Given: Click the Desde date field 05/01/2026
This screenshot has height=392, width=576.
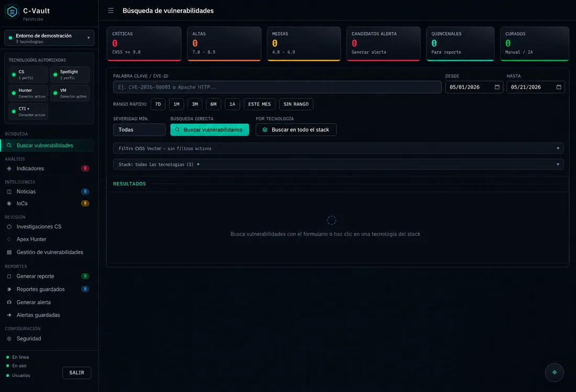Looking at the screenshot, I should 474,87.
